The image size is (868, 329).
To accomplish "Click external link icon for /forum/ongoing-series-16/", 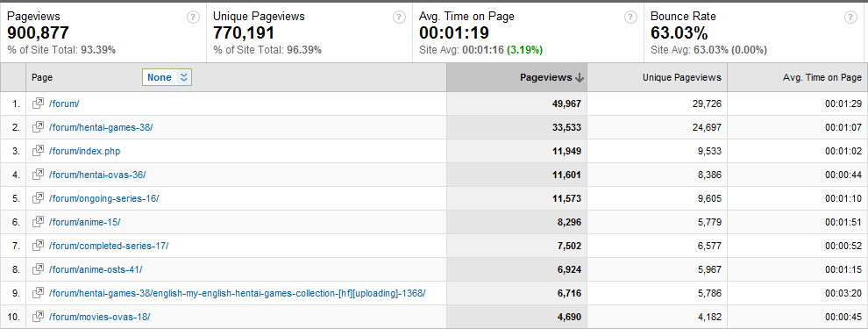I will [x=38, y=197].
